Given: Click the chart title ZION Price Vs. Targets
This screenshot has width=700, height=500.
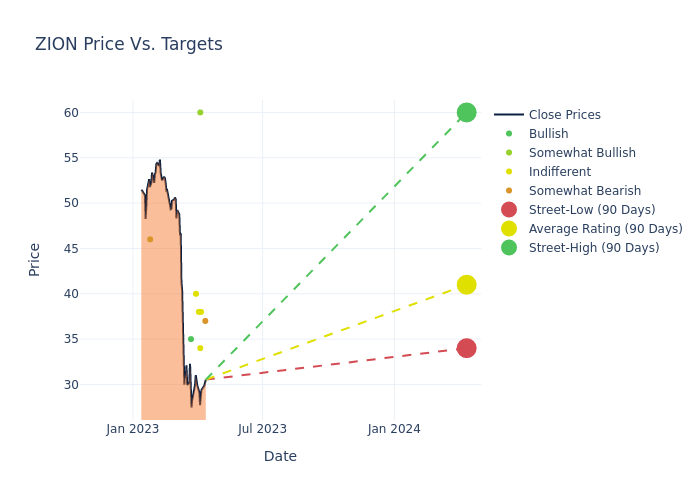Looking at the screenshot, I should pyautogui.click(x=129, y=45).
